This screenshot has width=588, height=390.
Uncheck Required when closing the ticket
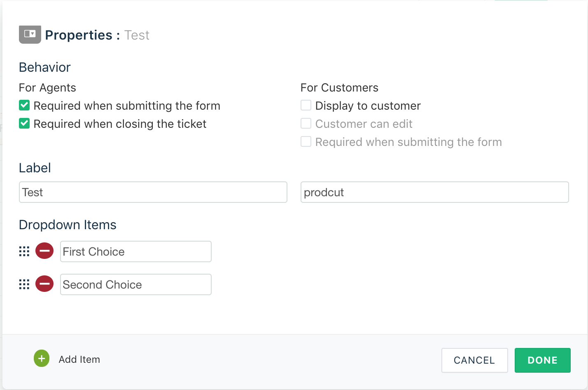24,124
